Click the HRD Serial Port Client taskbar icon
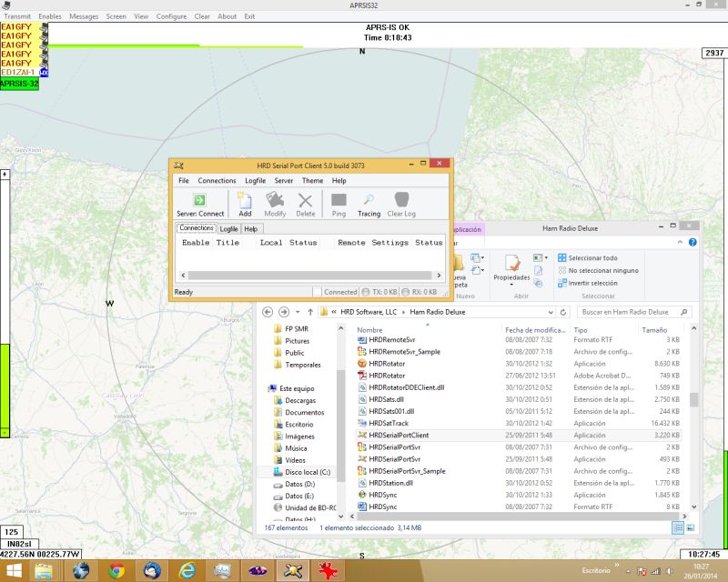728x582 pixels. pyautogui.click(x=293, y=571)
